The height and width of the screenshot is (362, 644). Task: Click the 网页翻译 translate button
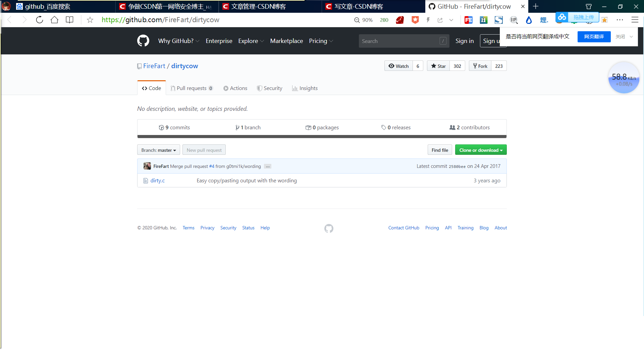click(x=594, y=37)
